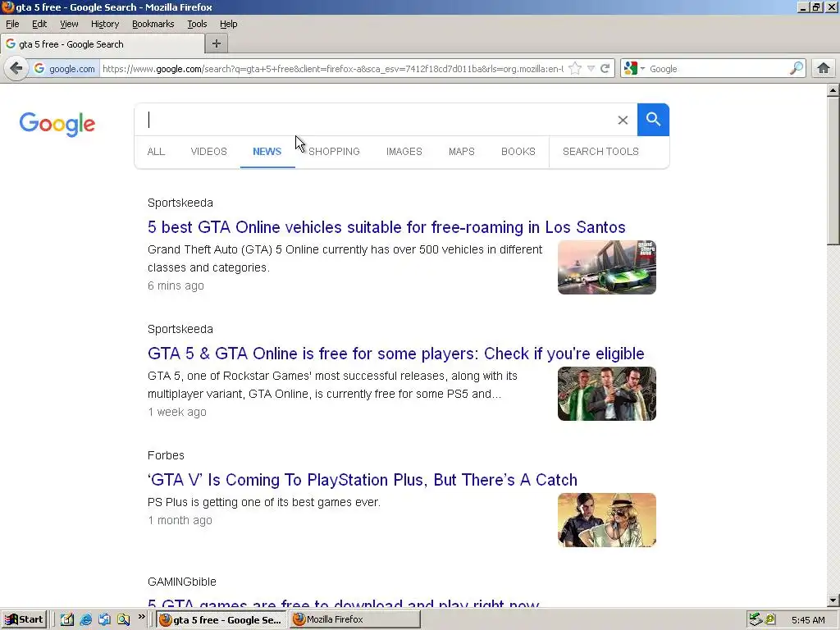840x630 pixels.
Task: Expand the quick launch overflow chevron
Action: (x=141, y=617)
